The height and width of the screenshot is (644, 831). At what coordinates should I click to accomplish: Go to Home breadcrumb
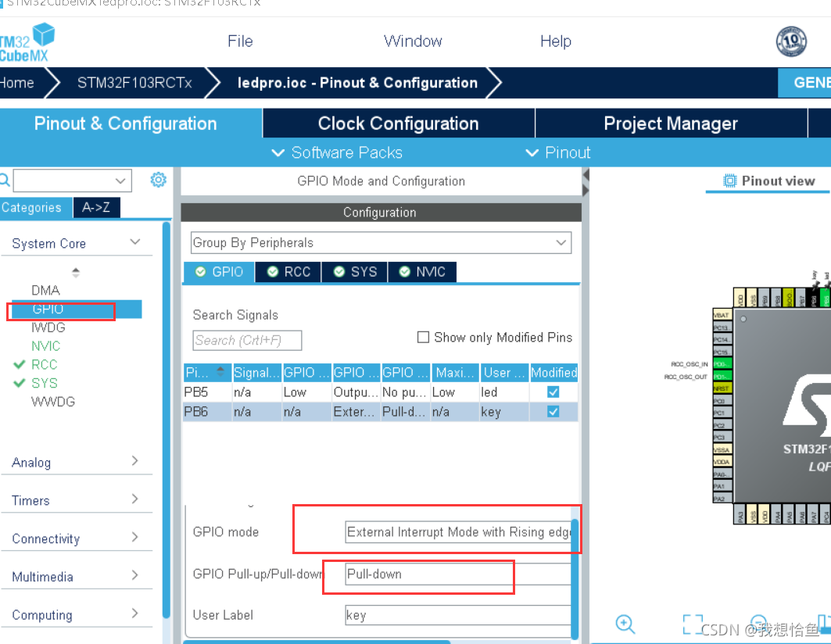(x=17, y=83)
